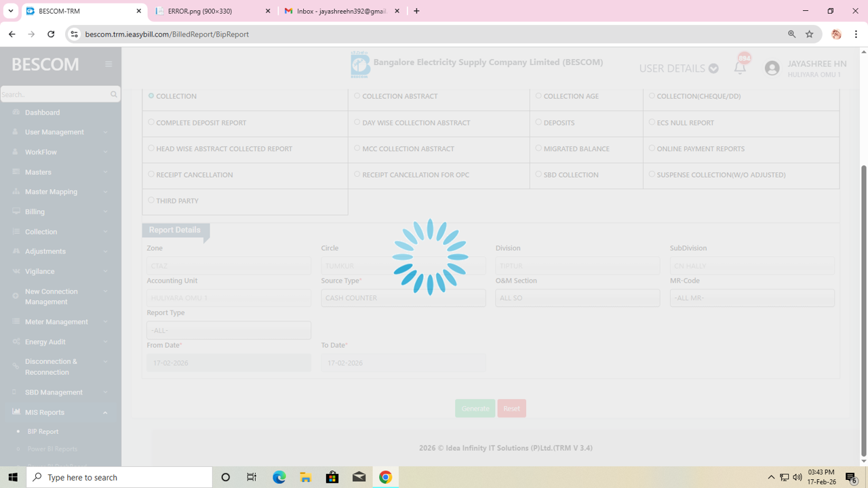Click the Vigilance icon in the sidebar
The width and height of the screenshot is (868, 488).
point(16,271)
